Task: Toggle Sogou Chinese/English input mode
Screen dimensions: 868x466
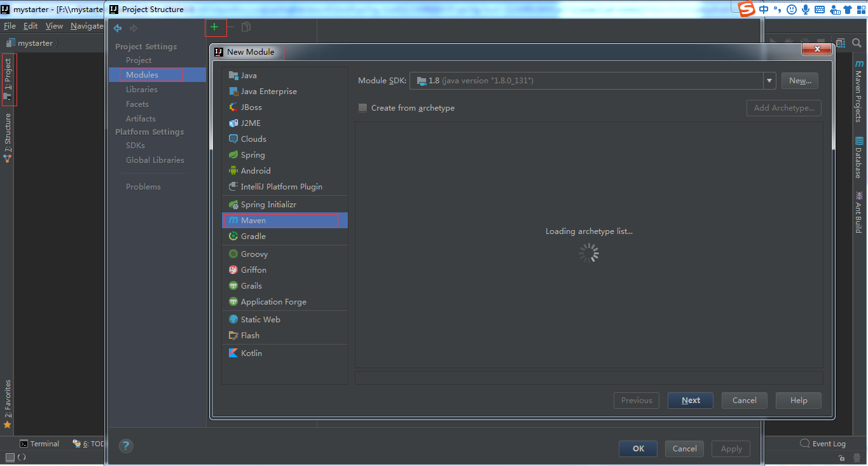Action: 764,9
